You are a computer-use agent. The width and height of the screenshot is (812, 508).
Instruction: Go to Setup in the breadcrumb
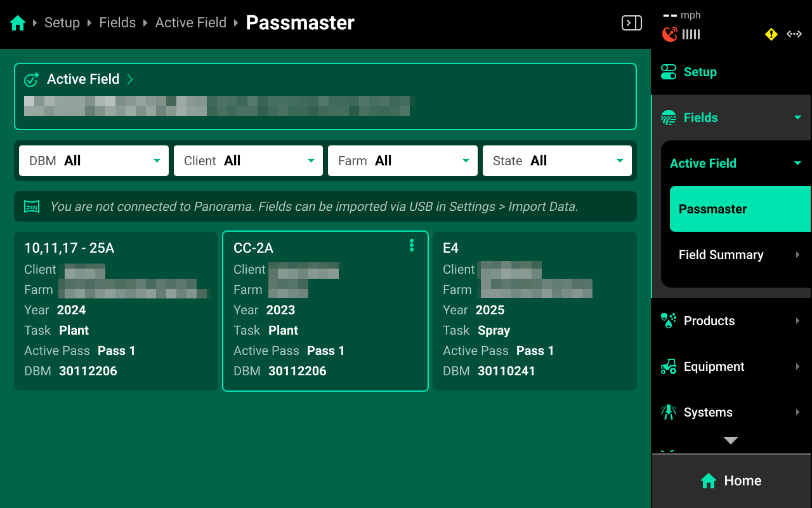pyautogui.click(x=62, y=23)
